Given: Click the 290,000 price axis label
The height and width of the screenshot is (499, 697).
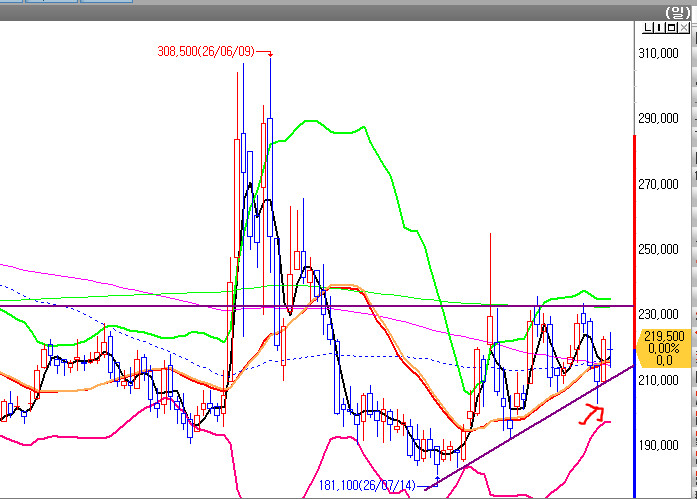Looking at the screenshot, I should coord(658,118).
